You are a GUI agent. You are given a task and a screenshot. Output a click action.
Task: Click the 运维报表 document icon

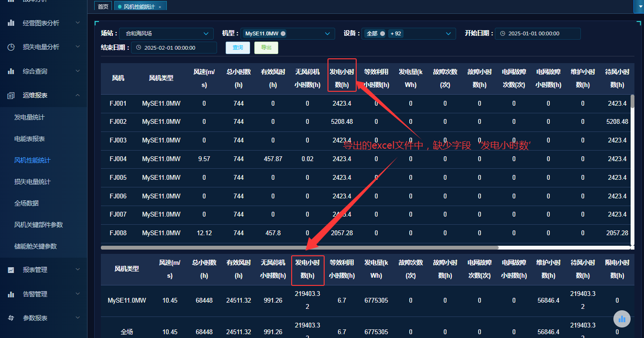click(x=11, y=96)
